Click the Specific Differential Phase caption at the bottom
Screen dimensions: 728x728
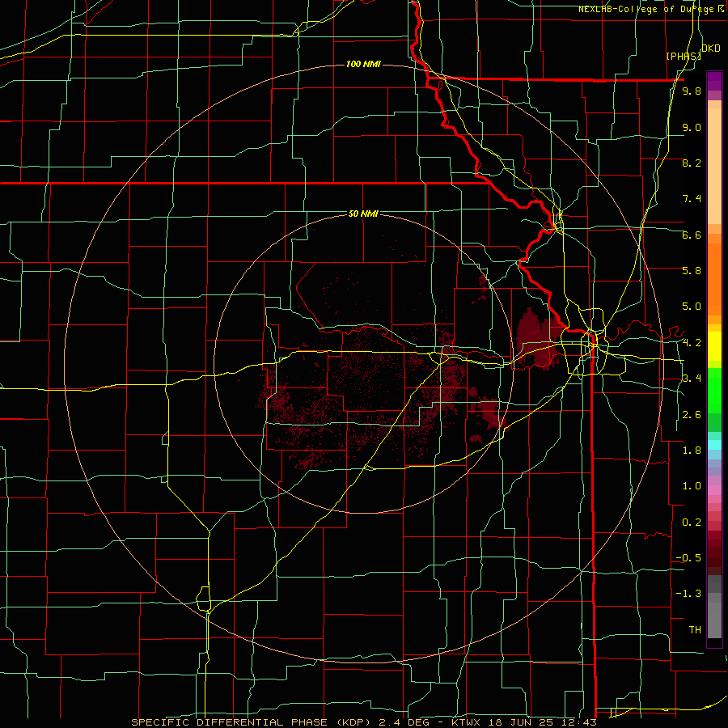pos(363,722)
